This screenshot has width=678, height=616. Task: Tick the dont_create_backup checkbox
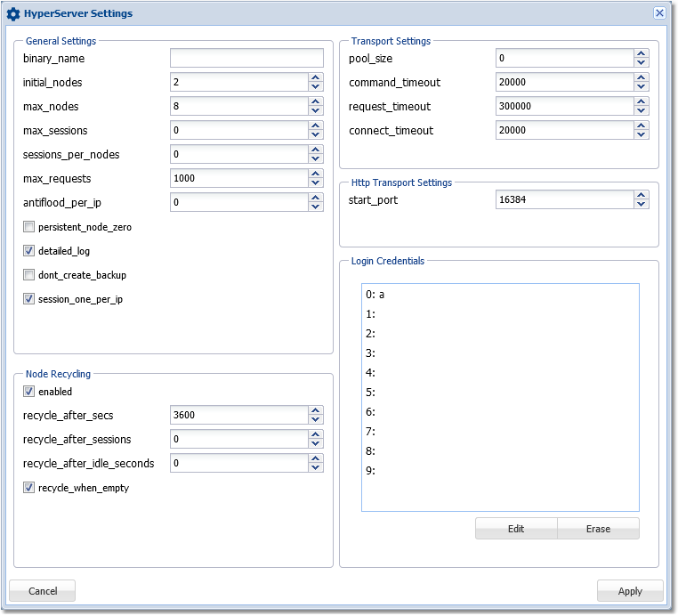pos(29,275)
